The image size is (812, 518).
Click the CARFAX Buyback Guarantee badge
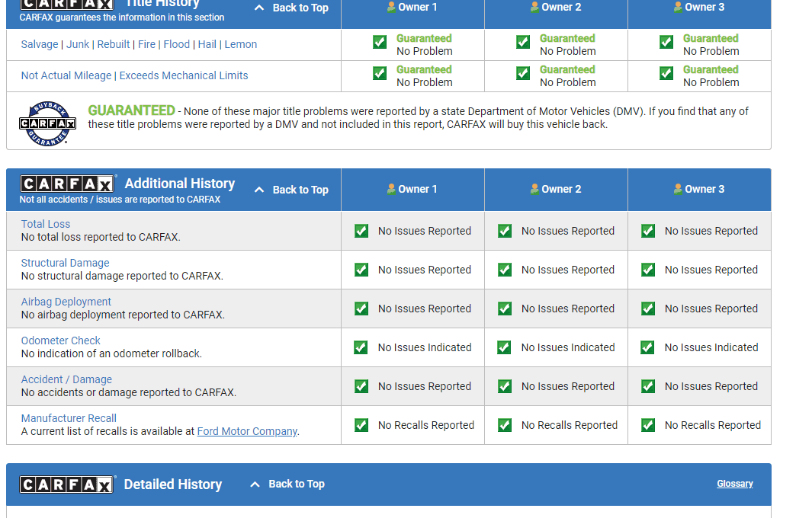point(47,123)
